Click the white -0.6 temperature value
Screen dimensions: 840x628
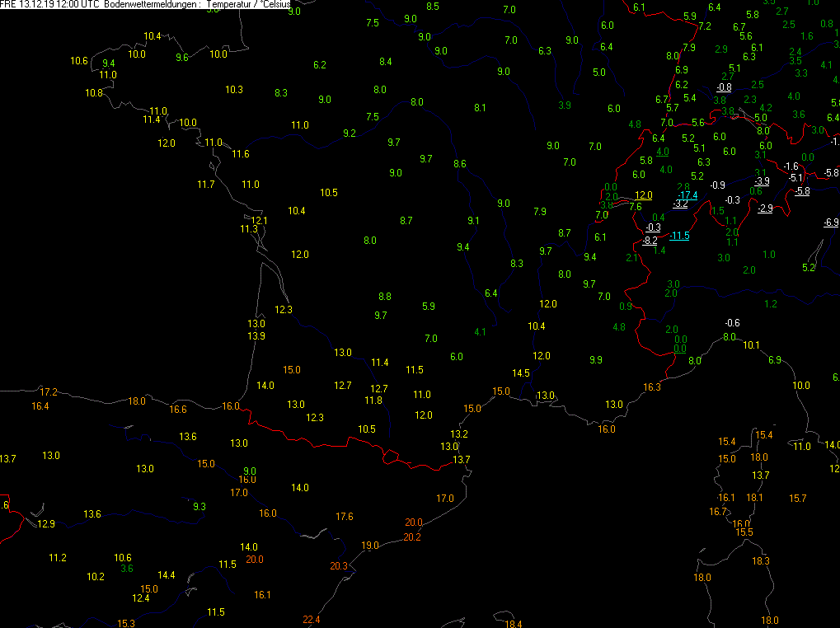click(731, 322)
